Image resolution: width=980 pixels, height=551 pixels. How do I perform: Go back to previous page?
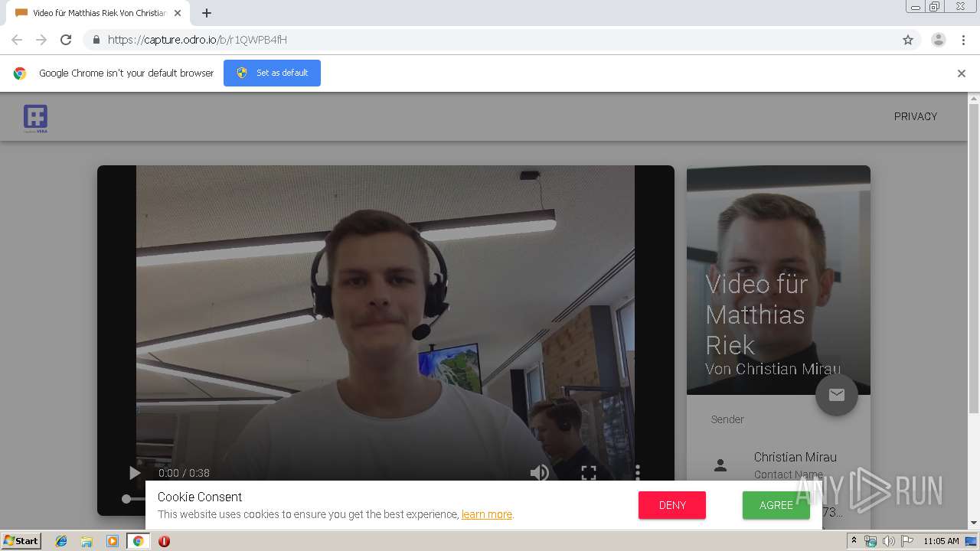[x=17, y=40]
